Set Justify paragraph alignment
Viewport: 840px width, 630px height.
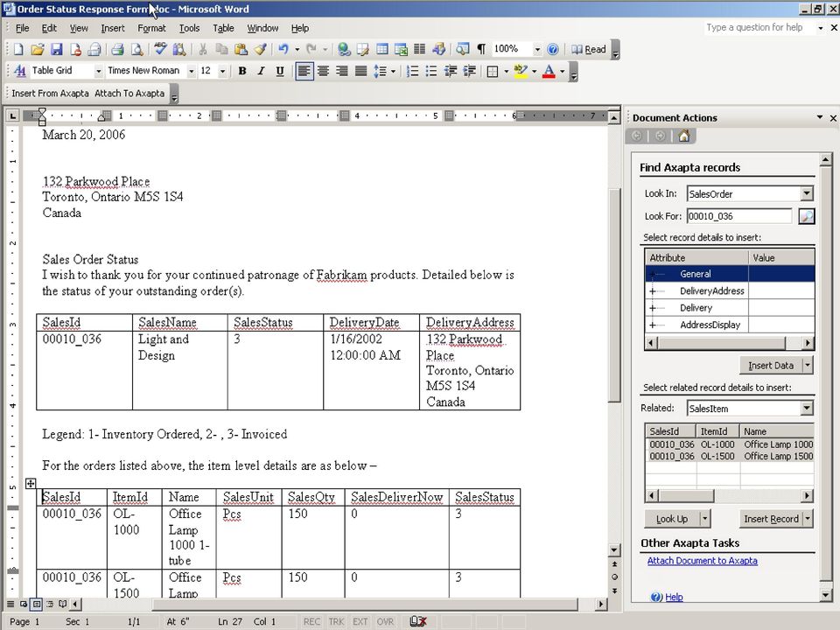[361, 71]
